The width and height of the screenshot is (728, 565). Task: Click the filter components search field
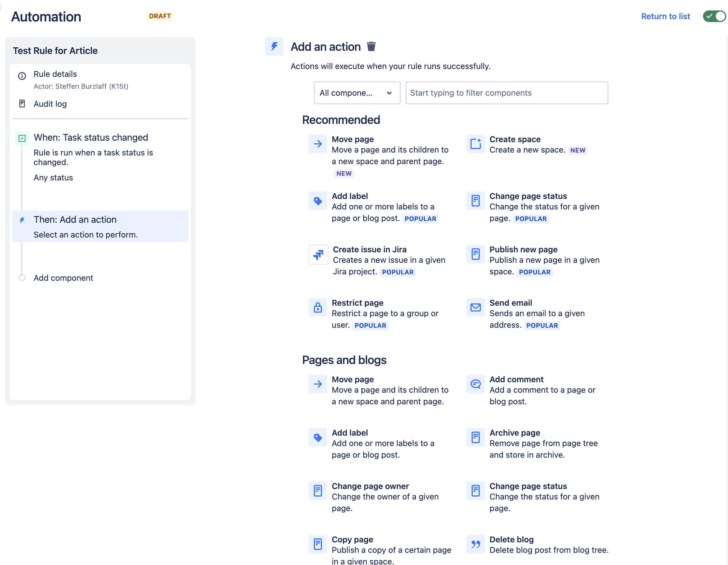[x=506, y=93]
